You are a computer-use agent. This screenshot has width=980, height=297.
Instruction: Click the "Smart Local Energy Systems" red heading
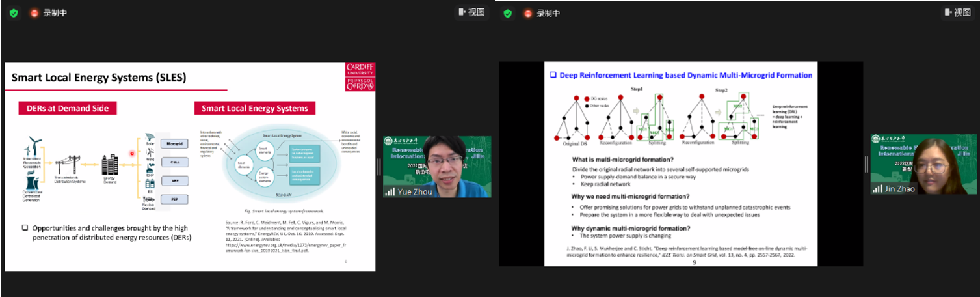tap(255, 108)
